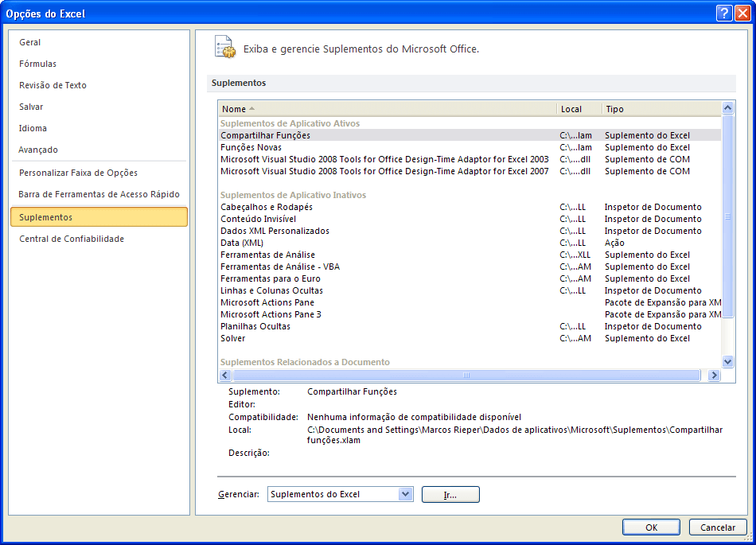756x545 pixels.
Task: Select the Avançado category
Action: point(38,150)
